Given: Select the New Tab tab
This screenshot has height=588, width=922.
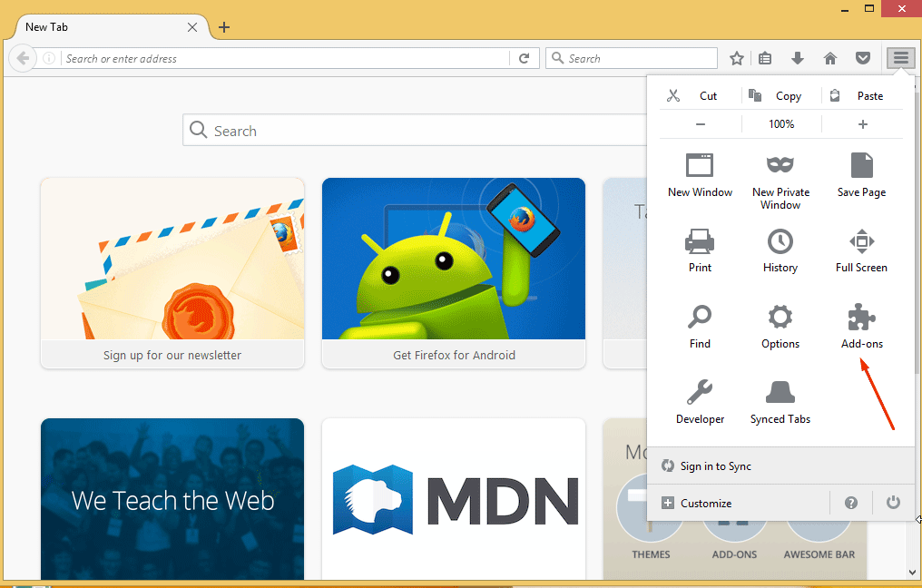Looking at the screenshot, I should (x=111, y=27).
